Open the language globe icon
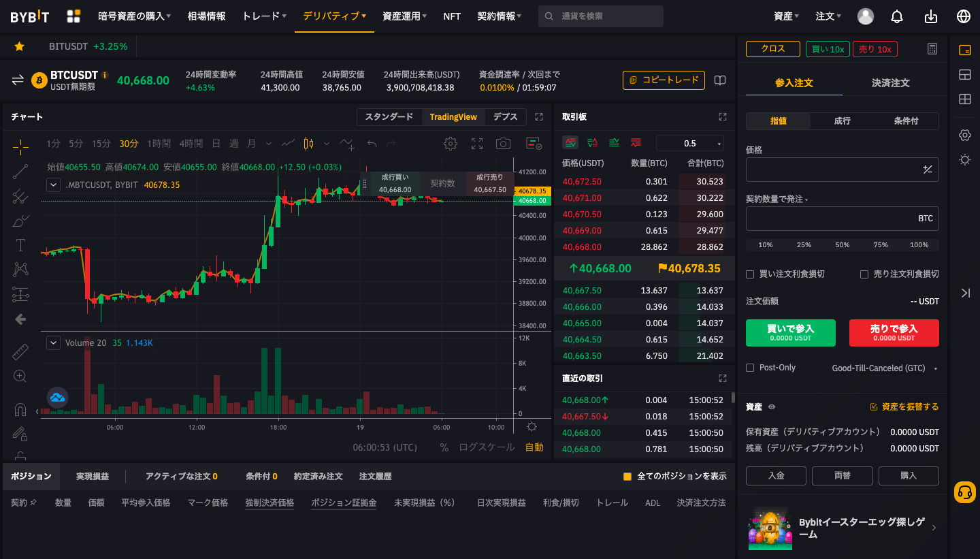 click(964, 16)
